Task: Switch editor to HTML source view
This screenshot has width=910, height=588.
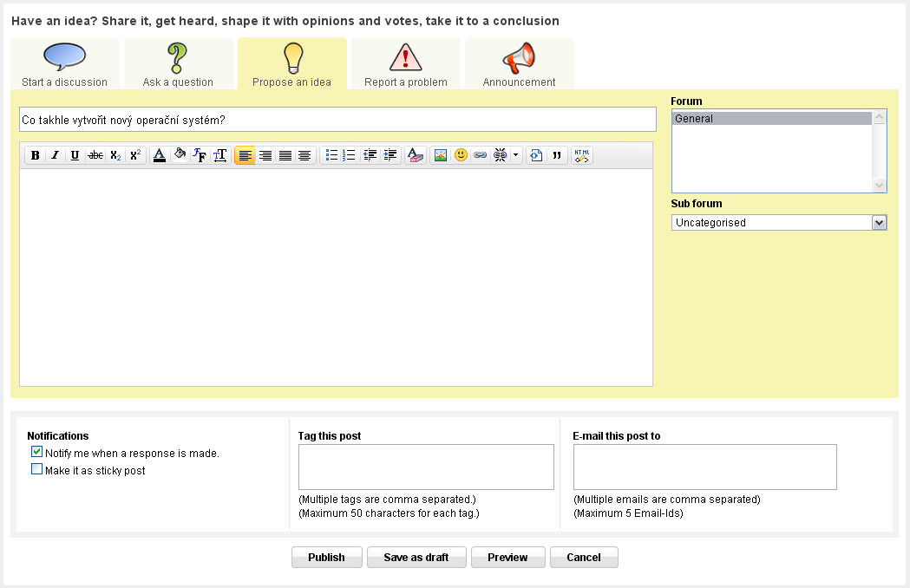Action: pyautogui.click(x=581, y=155)
